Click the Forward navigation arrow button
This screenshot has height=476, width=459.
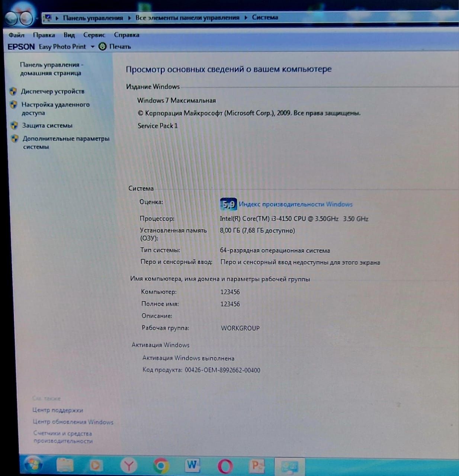pyautogui.click(x=26, y=18)
